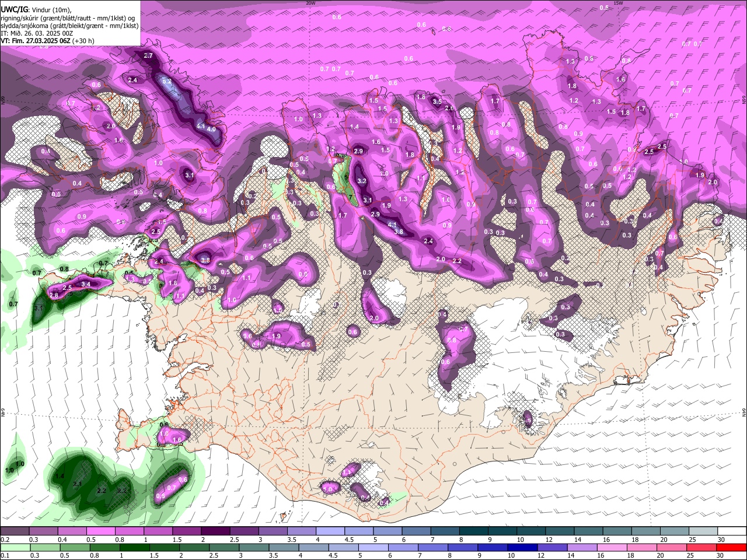Click the 5.2 precipitation value on map
747x560 pixels.
coord(167,81)
